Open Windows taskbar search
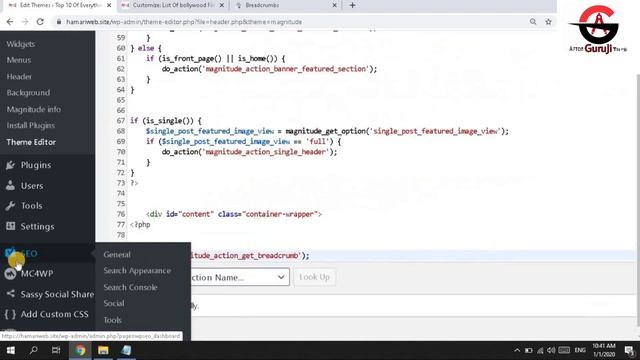 point(33,350)
